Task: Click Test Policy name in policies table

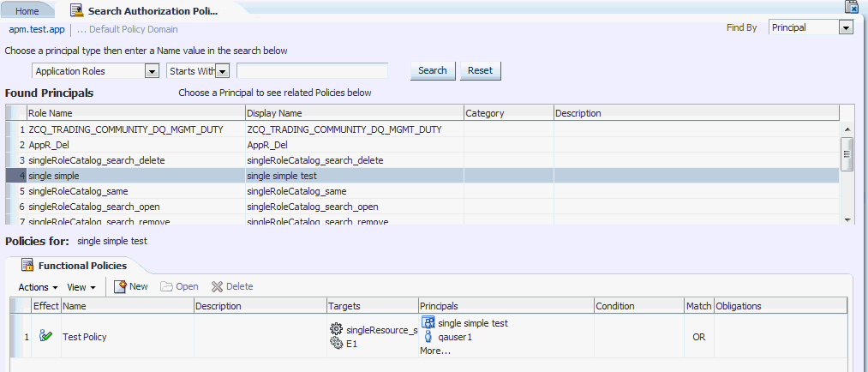Action: [85, 337]
